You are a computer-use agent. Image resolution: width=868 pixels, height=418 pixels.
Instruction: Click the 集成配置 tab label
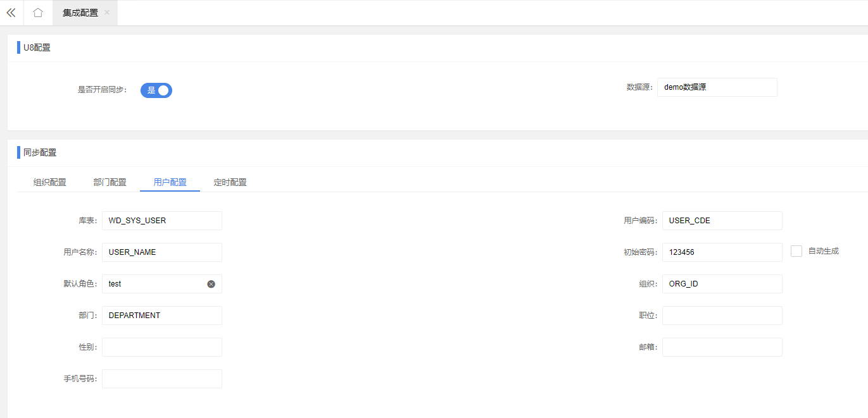pyautogui.click(x=80, y=13)
